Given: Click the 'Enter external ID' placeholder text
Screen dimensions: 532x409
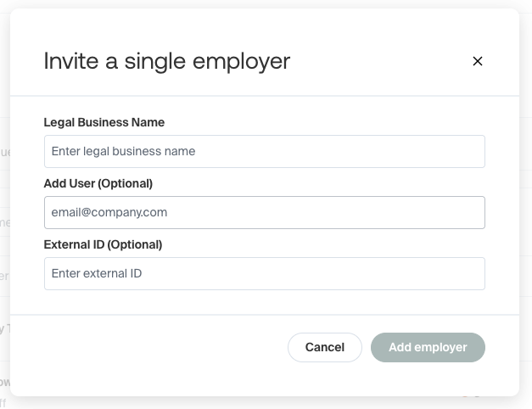Looking at the screenshot, I should point(97,274).
